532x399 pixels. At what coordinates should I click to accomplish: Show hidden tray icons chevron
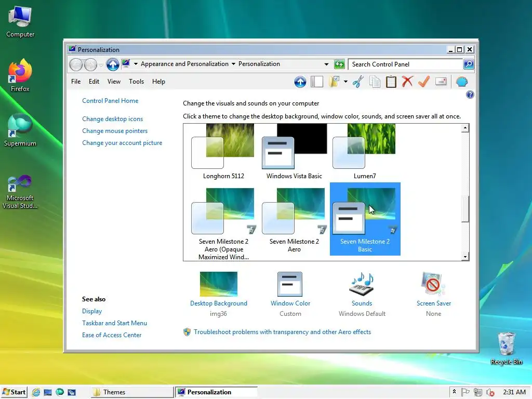pyautogui.click(x=454, y=392)
